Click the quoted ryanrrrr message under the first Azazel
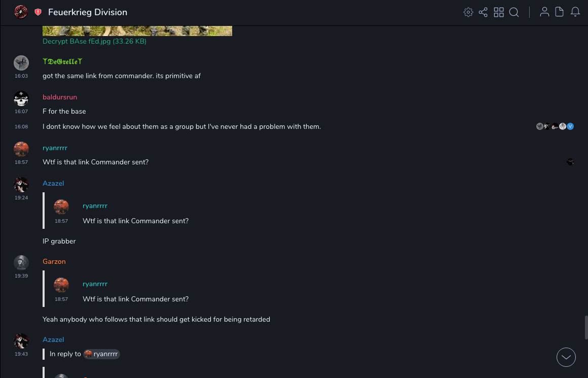This screenshot has height=378, width=588. [x=135, y=221]
